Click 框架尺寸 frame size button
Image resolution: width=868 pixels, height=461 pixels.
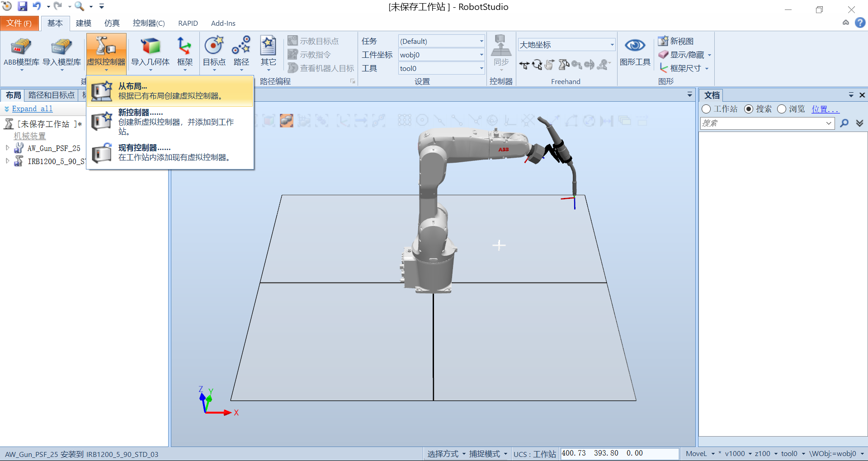pos(683,68)
